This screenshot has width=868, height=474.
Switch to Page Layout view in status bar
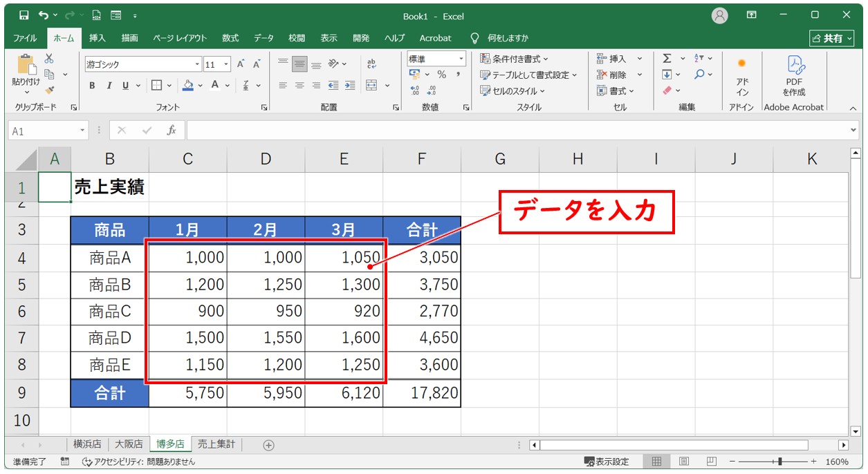click(x=683, y=462)
